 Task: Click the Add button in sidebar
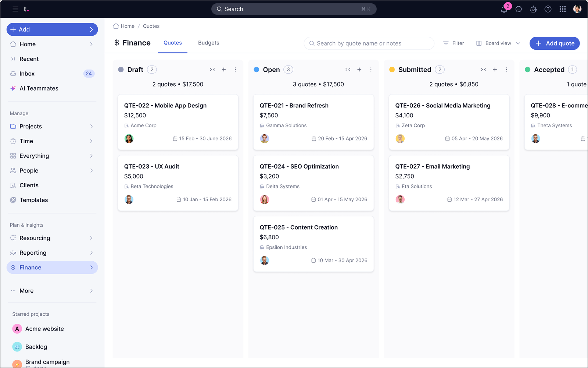[52, 29]
